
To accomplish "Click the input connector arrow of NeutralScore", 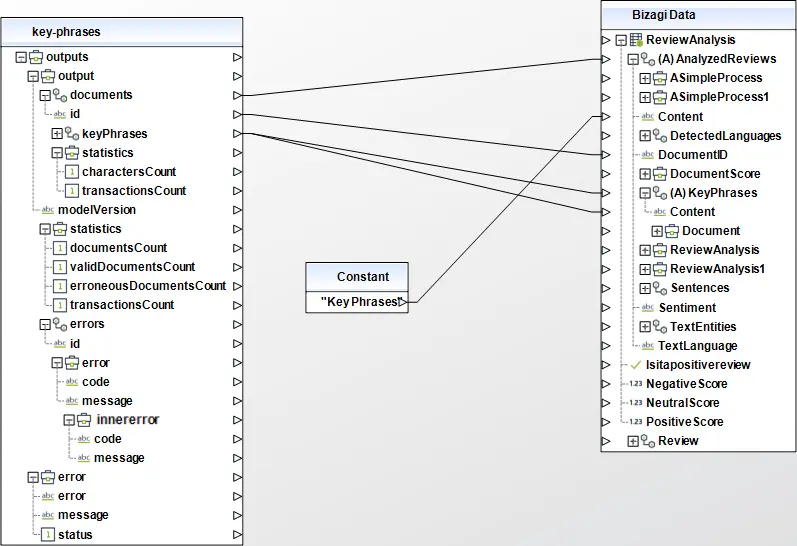I will pyautogui.click(x=606, y=403).
